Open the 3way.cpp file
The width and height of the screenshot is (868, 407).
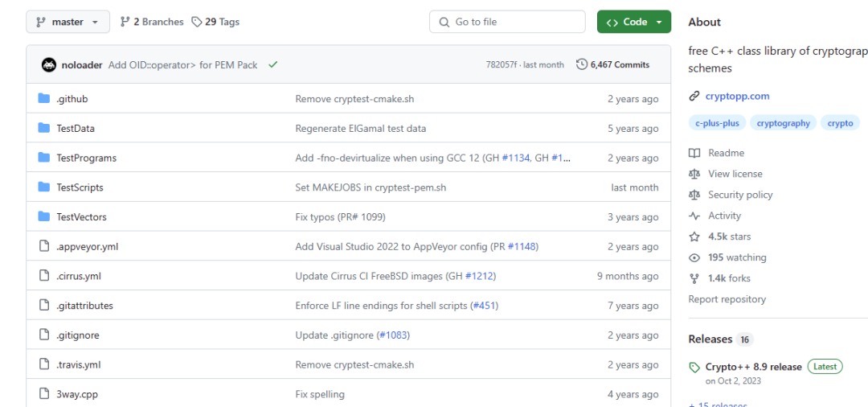pos(77,394)
